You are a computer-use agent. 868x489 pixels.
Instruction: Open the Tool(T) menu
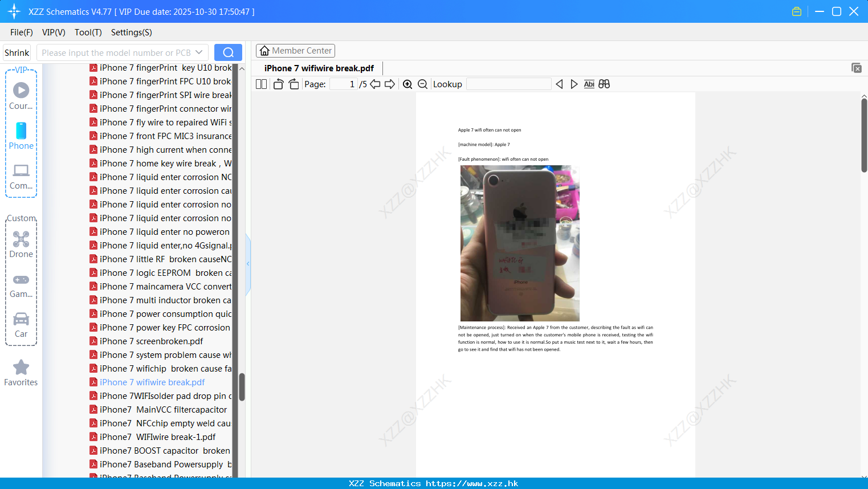coord(88,32)
